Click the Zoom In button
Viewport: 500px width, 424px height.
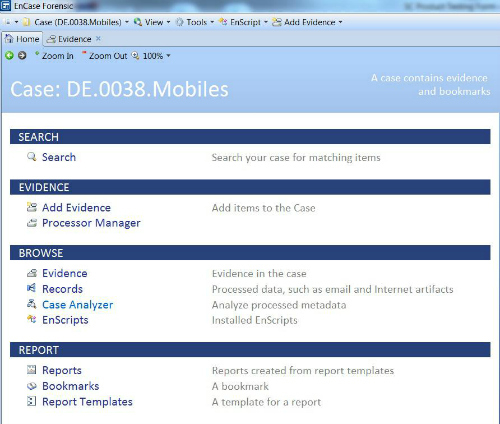pyautogui.click(x=54, y=56)
